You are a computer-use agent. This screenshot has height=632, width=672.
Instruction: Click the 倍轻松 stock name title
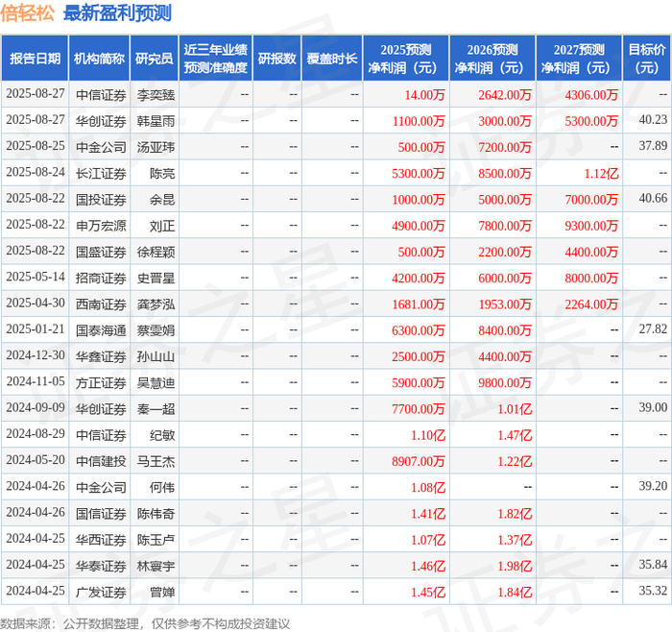tap(27, 12)
